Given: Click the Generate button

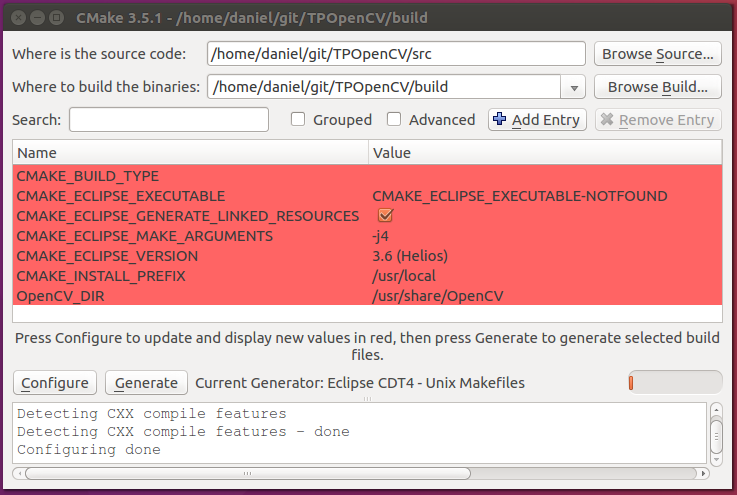Looking at the screenshot, I should (x=146, y=383).
